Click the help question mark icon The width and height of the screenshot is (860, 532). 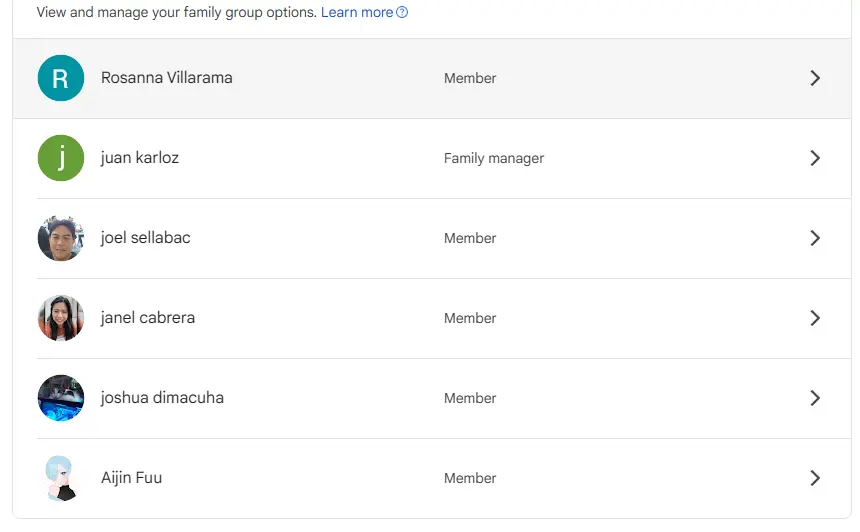tap(402, 12)
